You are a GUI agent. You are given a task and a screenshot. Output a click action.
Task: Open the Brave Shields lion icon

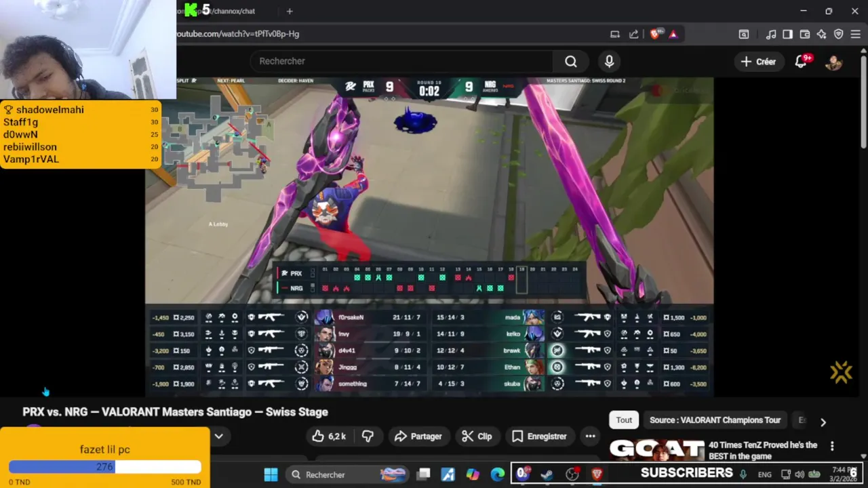(654, 34)
